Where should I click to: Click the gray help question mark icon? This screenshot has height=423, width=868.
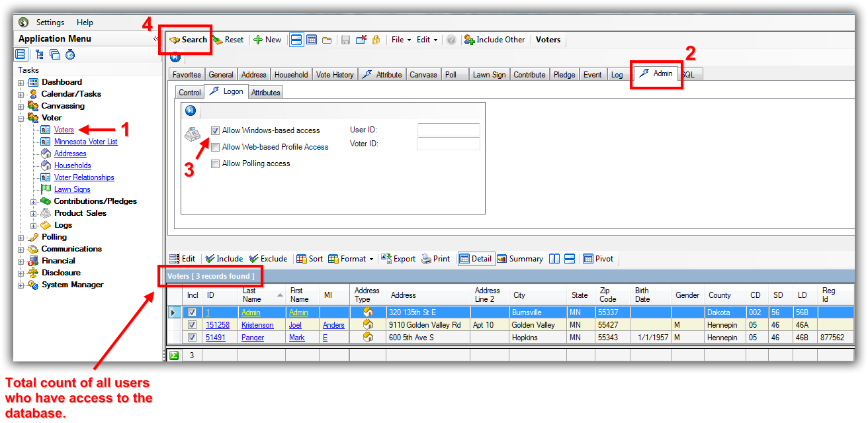tap(451, 40)
